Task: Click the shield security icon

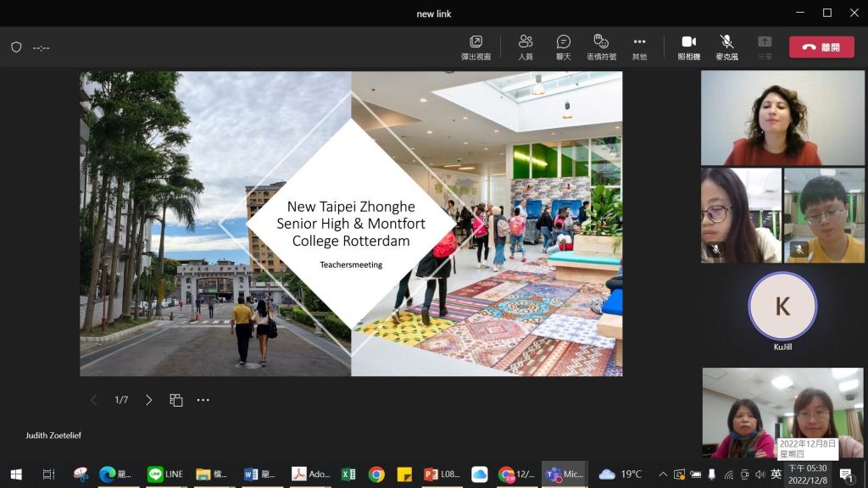Action: coord(16,47)
